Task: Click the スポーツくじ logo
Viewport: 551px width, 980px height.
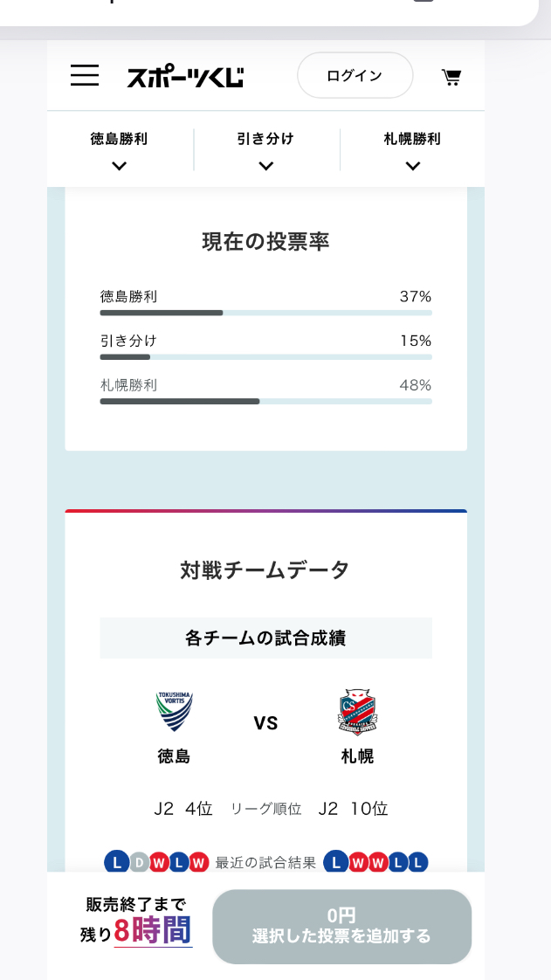Action: click(x=185, y=77)
